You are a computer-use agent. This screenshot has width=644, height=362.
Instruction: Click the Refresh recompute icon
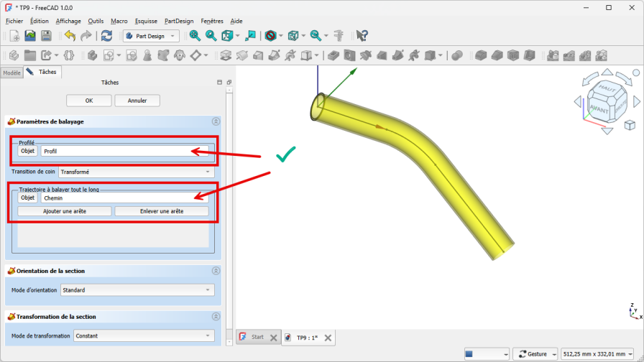(x=106, y=35)
